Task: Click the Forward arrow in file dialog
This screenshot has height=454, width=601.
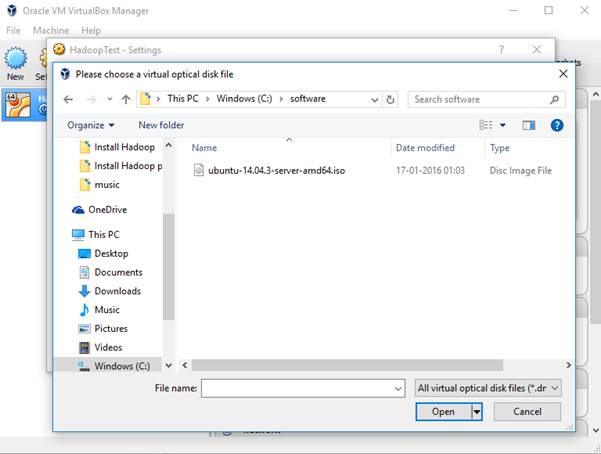Action: (91, 100)
